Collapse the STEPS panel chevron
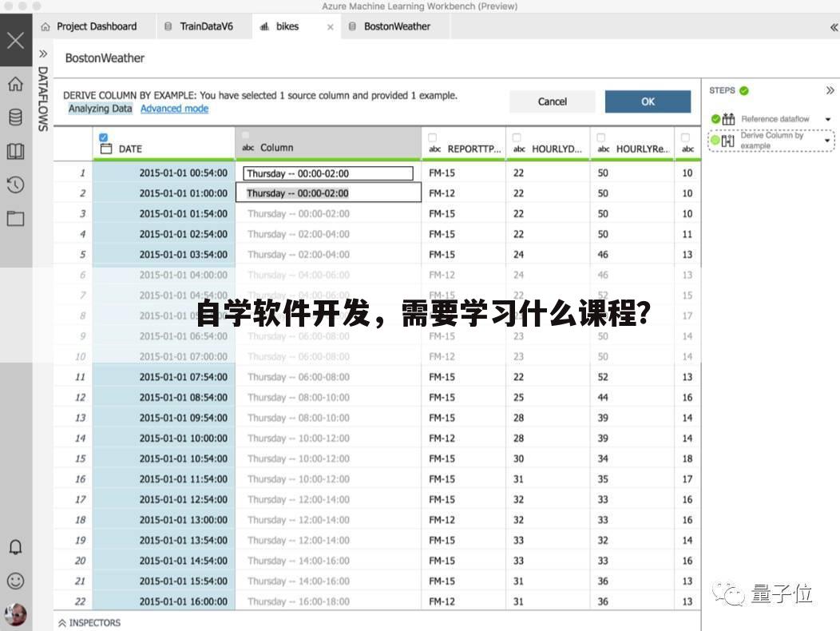The height and width of the screenshot is (631, 840). coord(830,90)
